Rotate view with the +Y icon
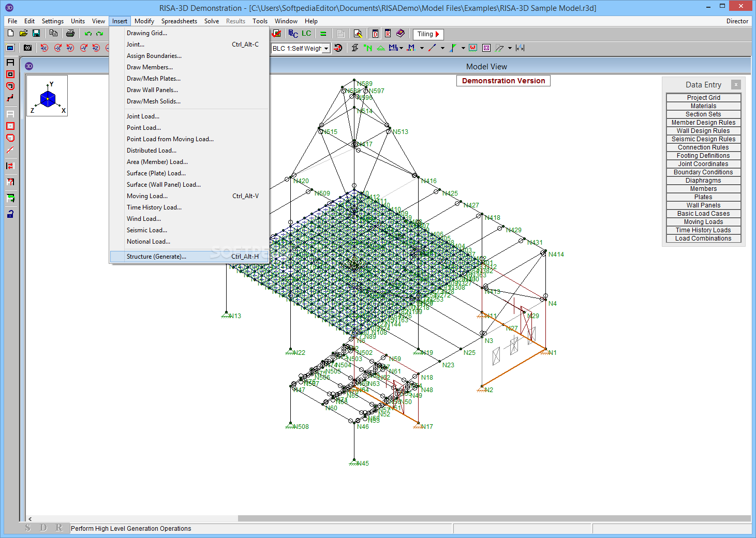The height and width of the screenshot is (538, 756). 70,48
